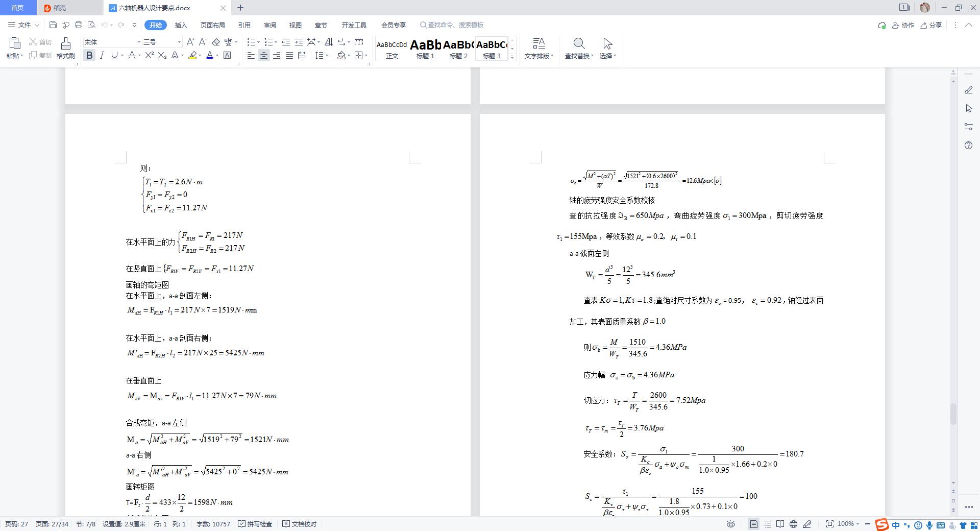
Task: Clear formatting with the eraser icon
Action: (216, 42)
